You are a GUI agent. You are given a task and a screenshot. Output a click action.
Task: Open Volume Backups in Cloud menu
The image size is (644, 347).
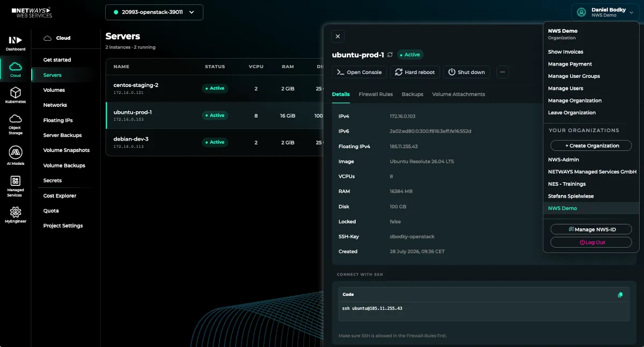point(64,165)
